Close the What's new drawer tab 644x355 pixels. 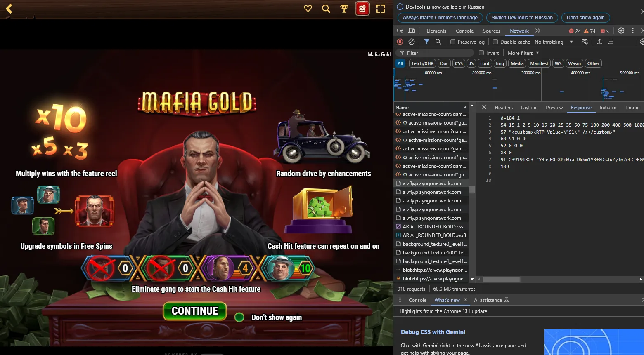point(466,300)
